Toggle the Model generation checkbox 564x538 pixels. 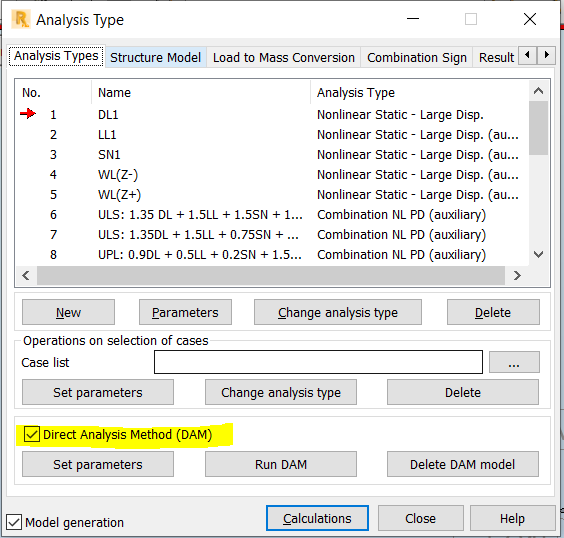[14, 522]
